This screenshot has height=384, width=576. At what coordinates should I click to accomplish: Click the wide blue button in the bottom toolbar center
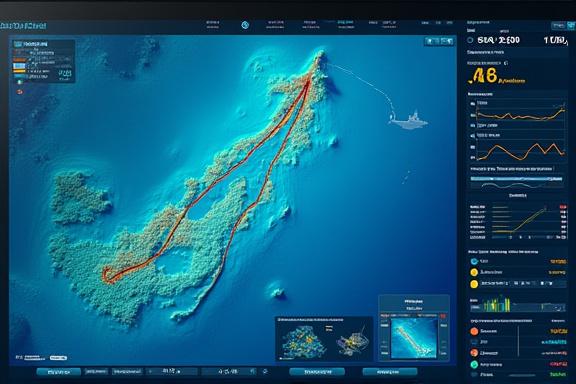317,372
